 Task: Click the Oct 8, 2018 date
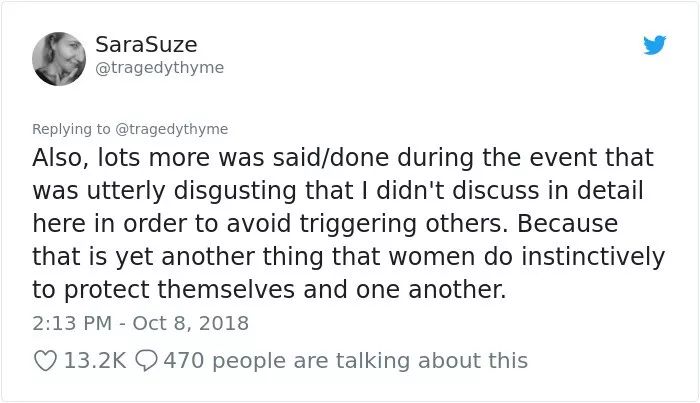tap(191, 323)
